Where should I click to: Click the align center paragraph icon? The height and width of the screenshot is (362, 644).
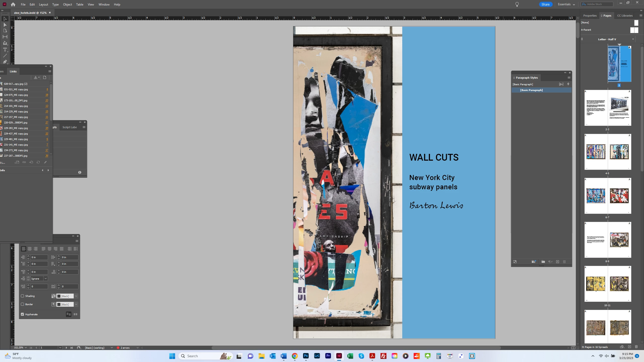click(x=30, y=249)
